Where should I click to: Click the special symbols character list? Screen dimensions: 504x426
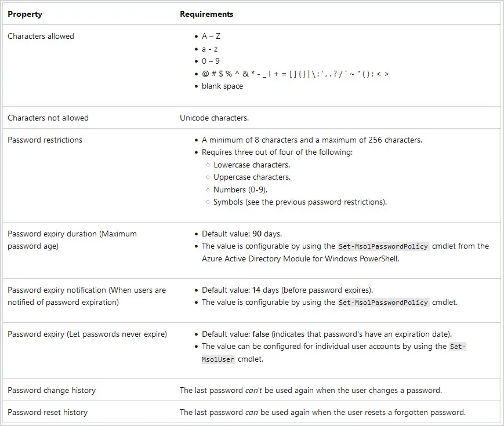pos(295,74)
